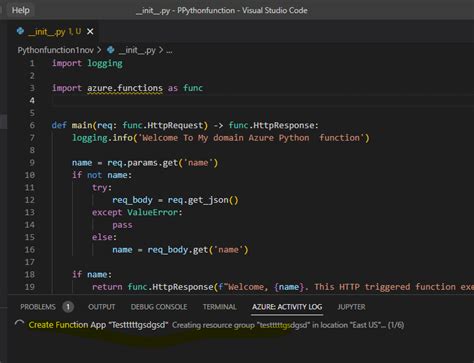Open the DEBUG CONSOLE tab

[159, 307]
